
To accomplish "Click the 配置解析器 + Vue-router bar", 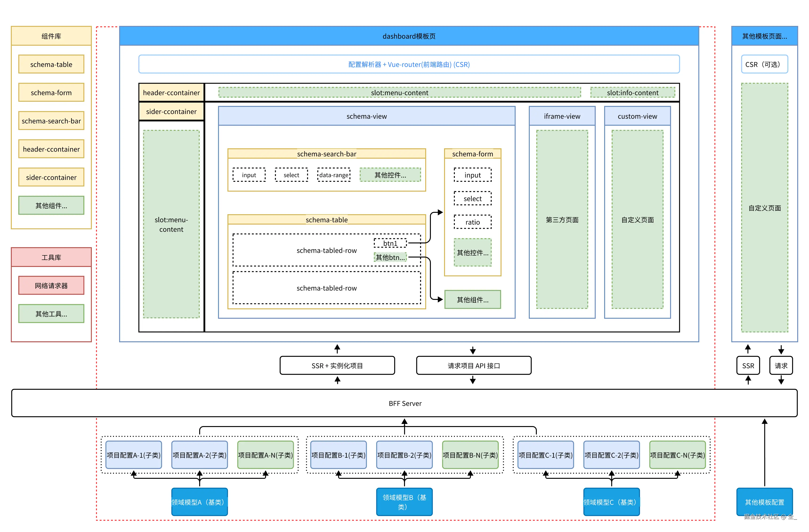I will point(409,64).
